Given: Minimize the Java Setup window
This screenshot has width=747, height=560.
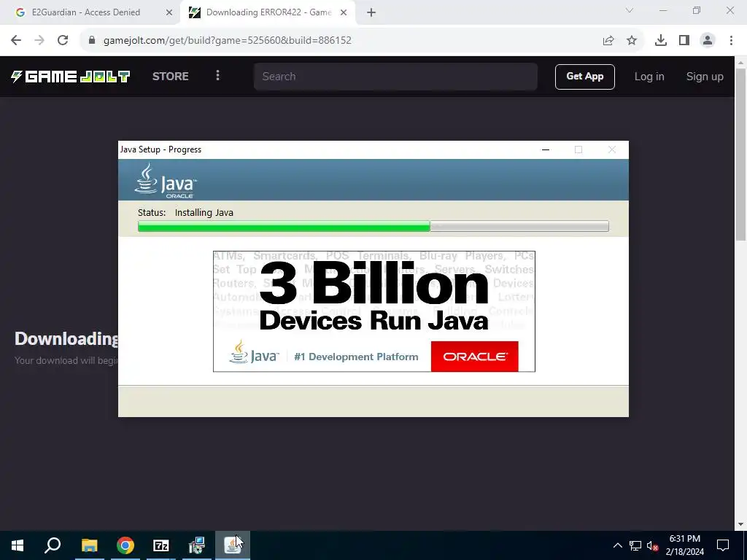Looking at the screenshot, I should 546,149.
